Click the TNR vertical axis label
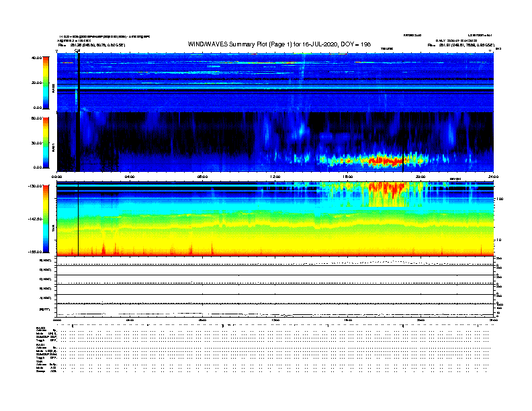The image size is (532, 411). tap(53, 230)
